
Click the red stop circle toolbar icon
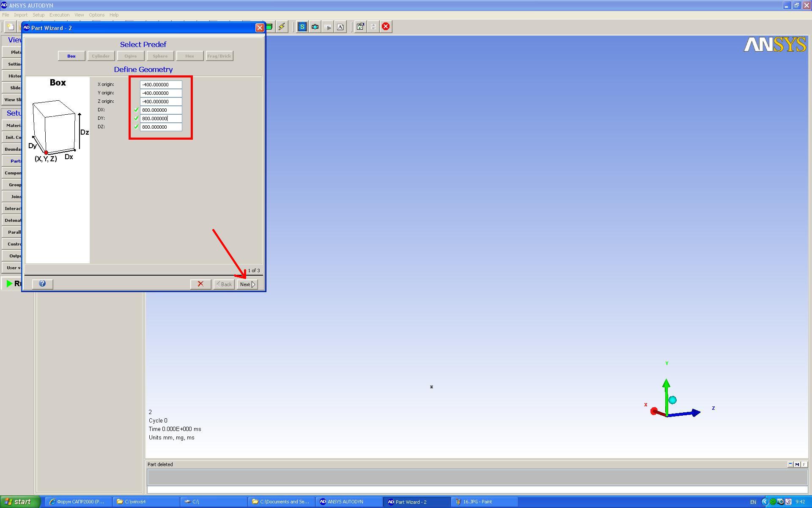click(x=386, y=27)
